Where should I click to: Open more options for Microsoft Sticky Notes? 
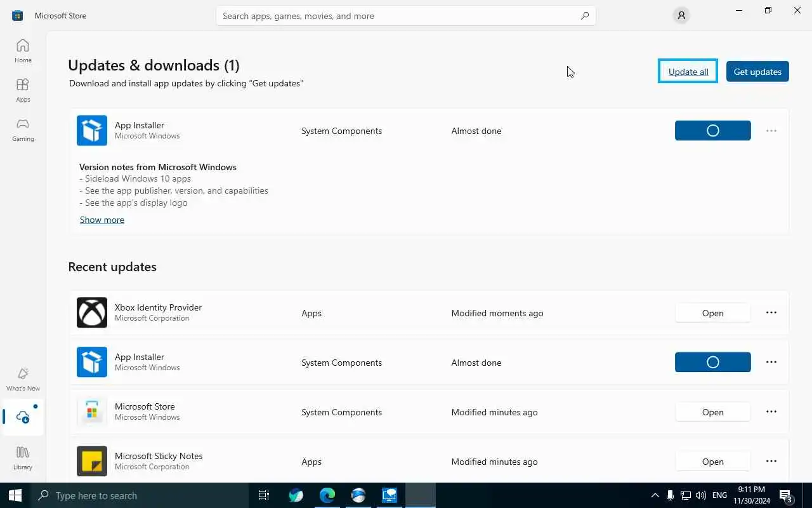point(771,461)
